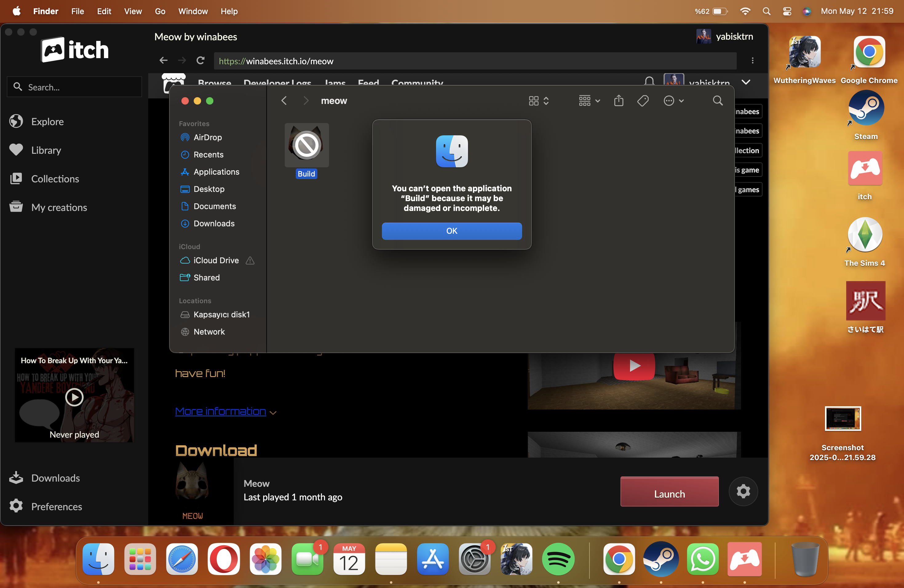Open Shared in Finder sidebar
This screenshot has width=904, height=588.
[206, 278]
